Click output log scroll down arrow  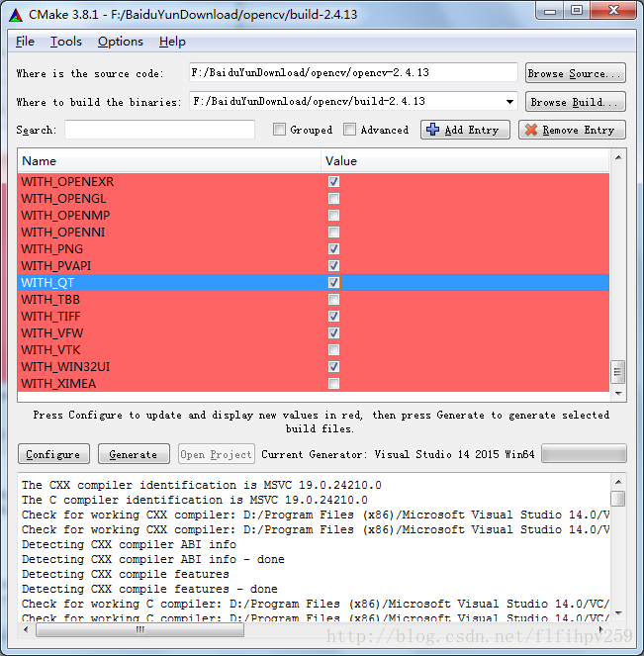618,613
